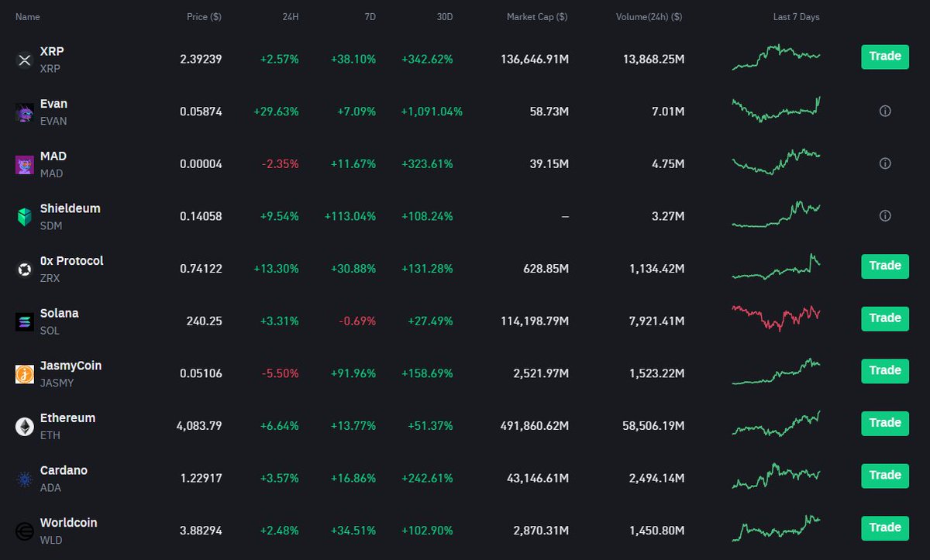Viewport: 930px width, 560px height.
Task: Open the Ethereum 7-day sparkline chart
Action: click(776, 424)
